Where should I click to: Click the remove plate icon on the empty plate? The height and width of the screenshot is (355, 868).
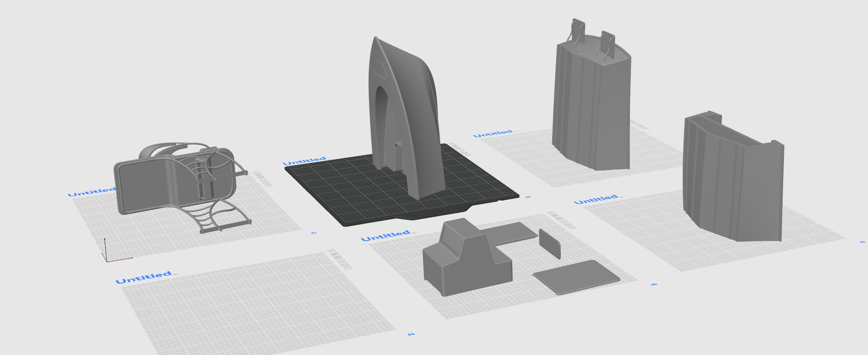point(330,251)
